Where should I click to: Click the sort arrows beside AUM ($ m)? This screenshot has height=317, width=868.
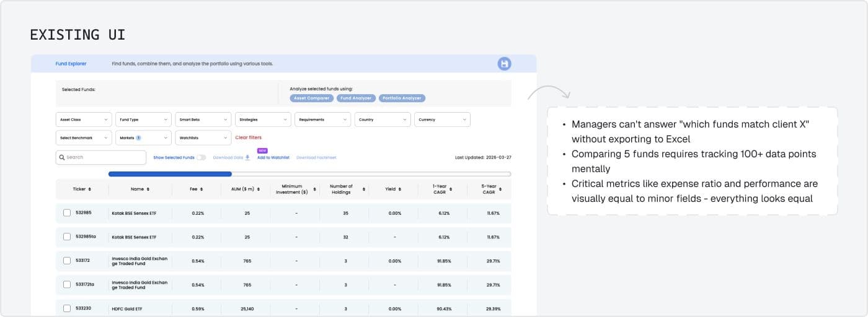[x=259, y=189]
